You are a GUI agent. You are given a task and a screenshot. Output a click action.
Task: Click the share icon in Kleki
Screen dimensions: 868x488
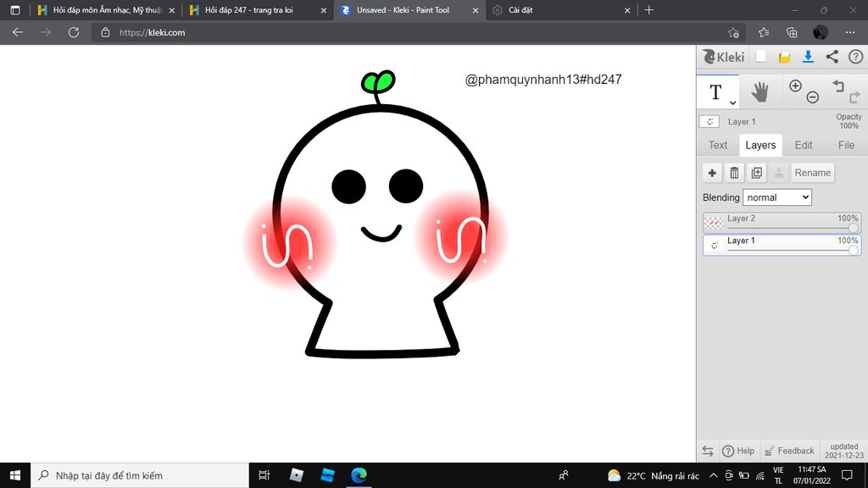pos(832,57)
